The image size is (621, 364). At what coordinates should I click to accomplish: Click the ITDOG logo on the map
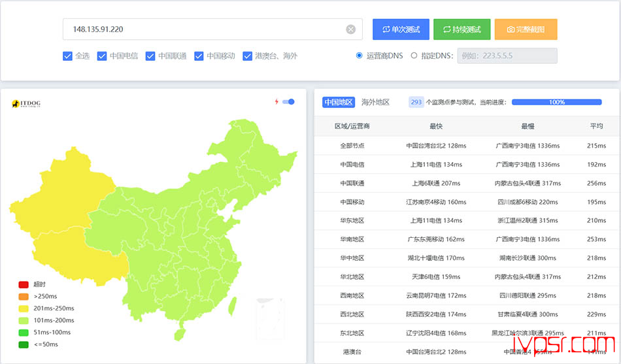[x=26, y=104]
